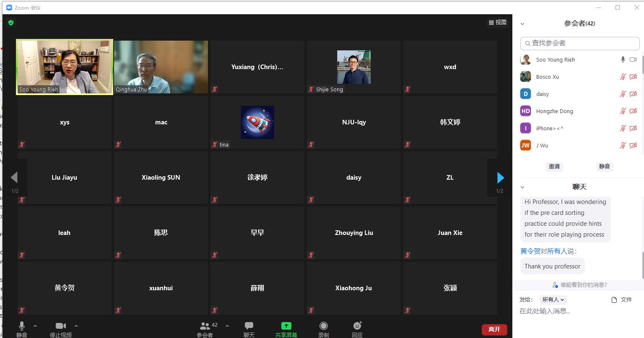Click the View (视图) grid icon

(491, 23)
